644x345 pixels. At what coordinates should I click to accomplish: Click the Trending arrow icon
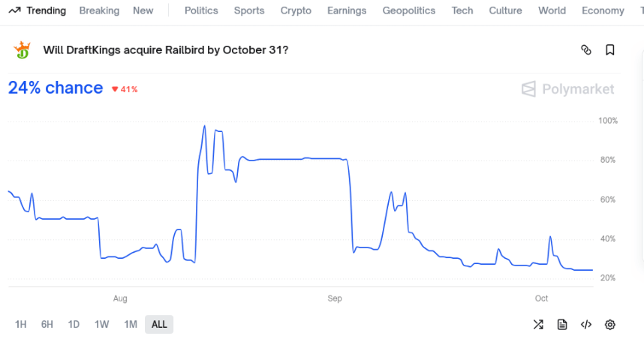pos(14,10)
